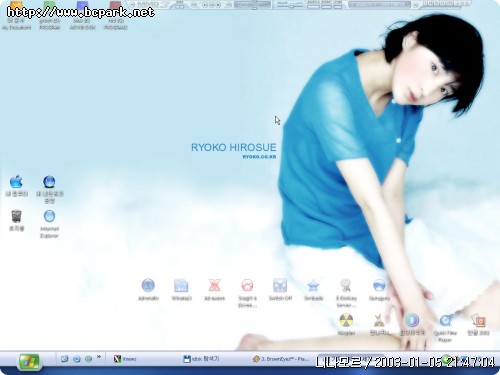Open the Apple-logo My Computer icon

(x=16, y=182)
